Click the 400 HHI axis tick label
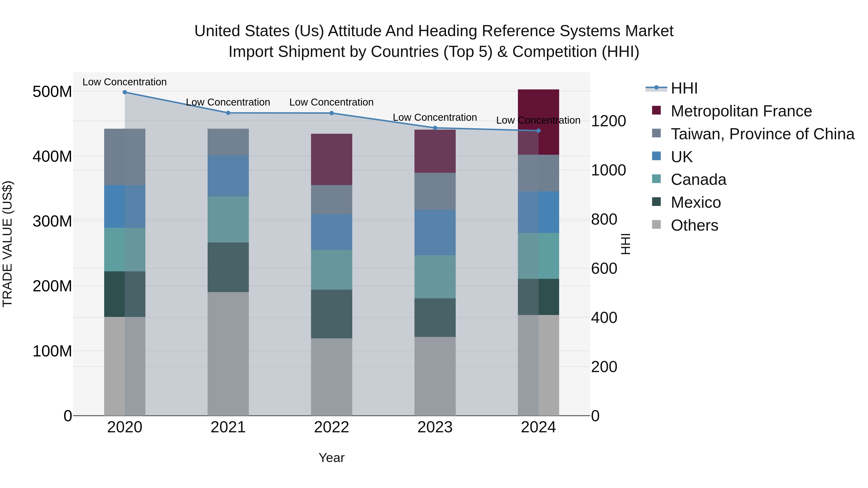Viewport: 868px width, 488px height. pos(604,318)
